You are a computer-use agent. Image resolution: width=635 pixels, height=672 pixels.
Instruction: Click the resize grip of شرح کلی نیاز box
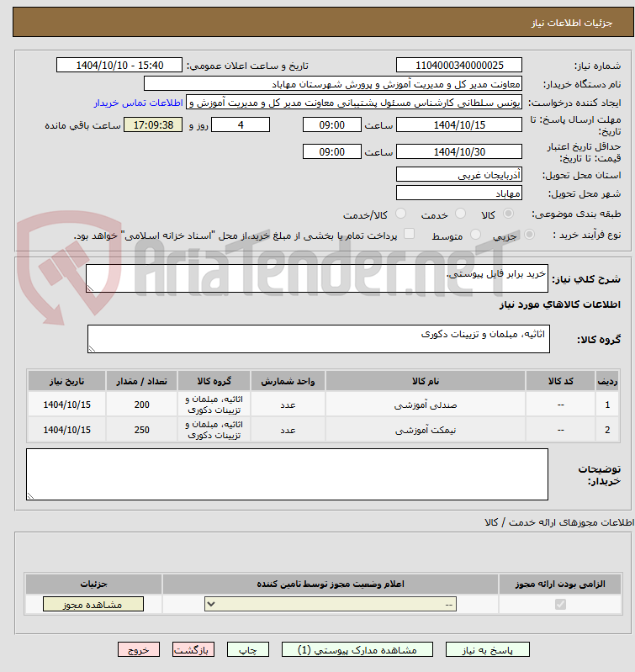click(90, 288)
